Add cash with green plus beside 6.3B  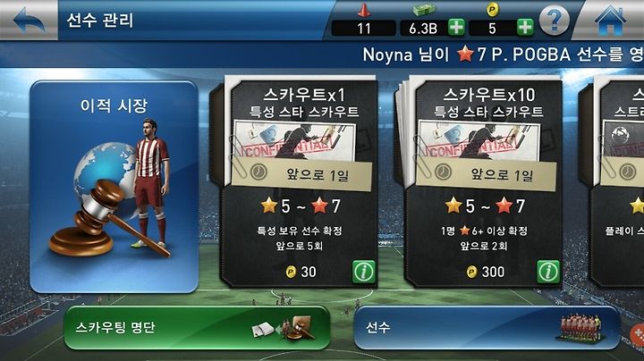click(x=456, y=28)
